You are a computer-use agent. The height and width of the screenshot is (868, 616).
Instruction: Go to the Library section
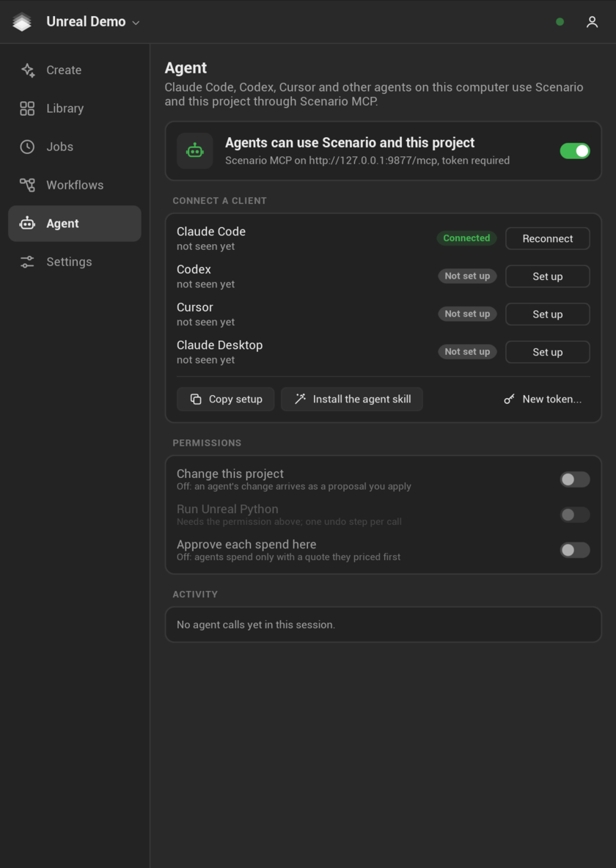point(75,108)
